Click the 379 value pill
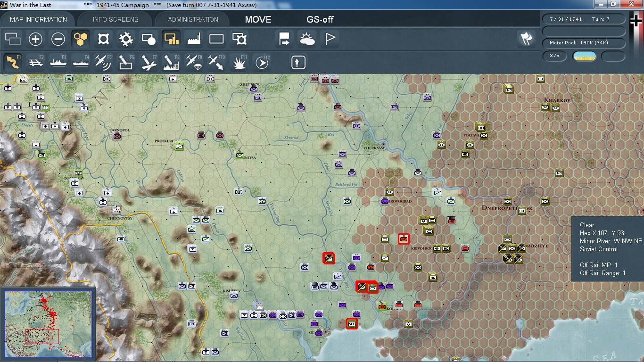 tap(555, 56)
